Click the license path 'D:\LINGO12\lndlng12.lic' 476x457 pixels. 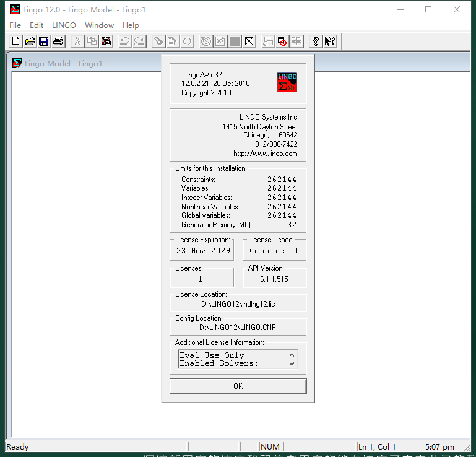tap(238, 304)
